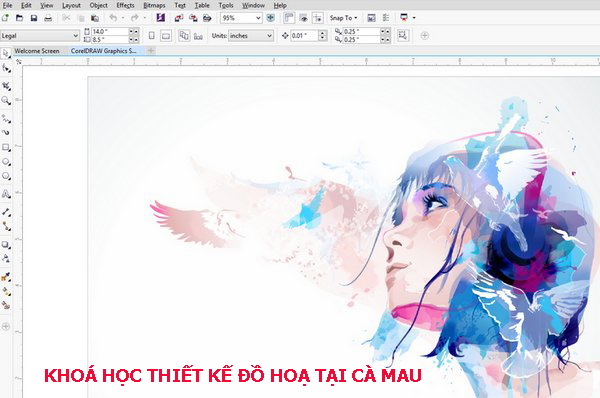Open the Legal page size dropdown
Screen dimensions: 600x398
pos(75,36)
